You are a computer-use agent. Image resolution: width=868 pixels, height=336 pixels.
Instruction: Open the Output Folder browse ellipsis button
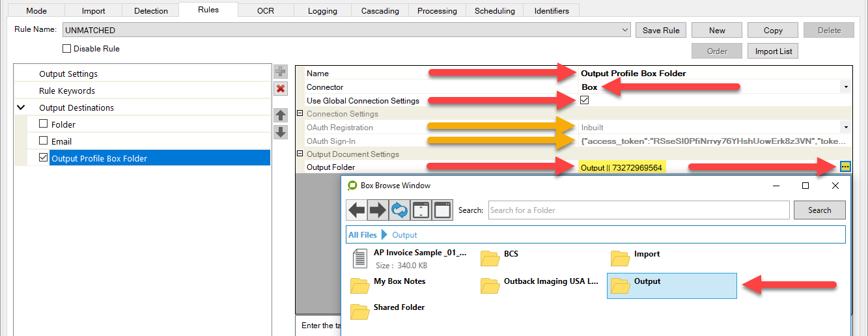point(845,167)
